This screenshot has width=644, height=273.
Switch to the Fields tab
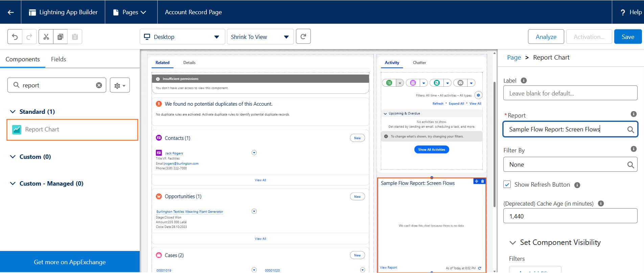pos(59,59)
